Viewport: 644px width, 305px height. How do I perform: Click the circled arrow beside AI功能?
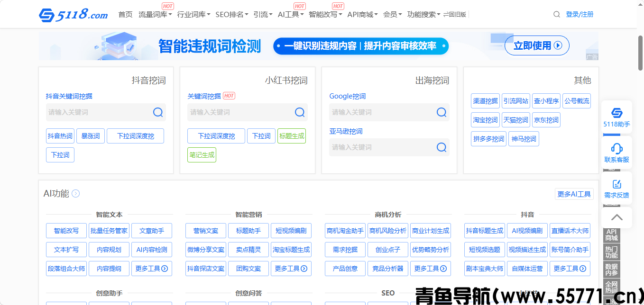coord(75,194)
